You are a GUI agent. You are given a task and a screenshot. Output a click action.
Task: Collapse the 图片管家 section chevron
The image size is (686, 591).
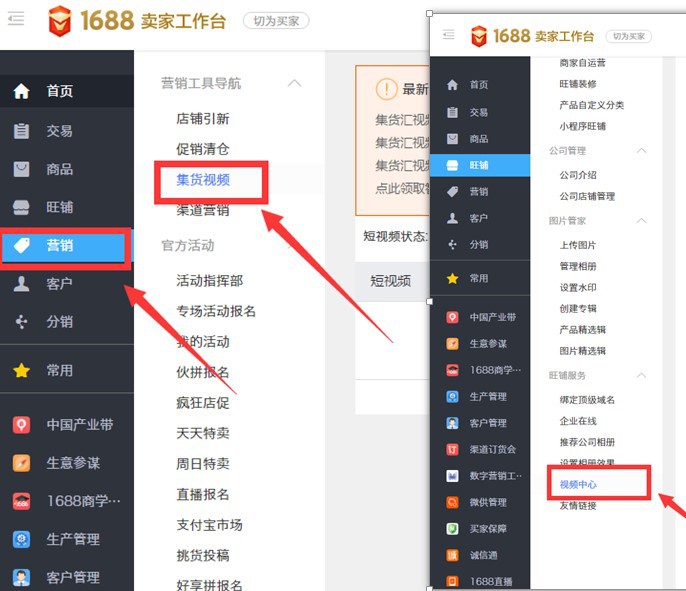pos(641,220)
